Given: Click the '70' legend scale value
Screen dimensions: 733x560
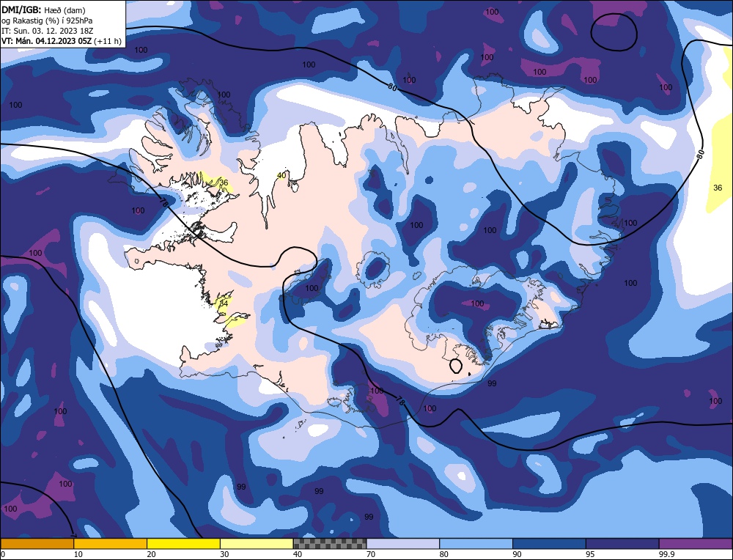Looking at the screenshot, I should [371, 554].
